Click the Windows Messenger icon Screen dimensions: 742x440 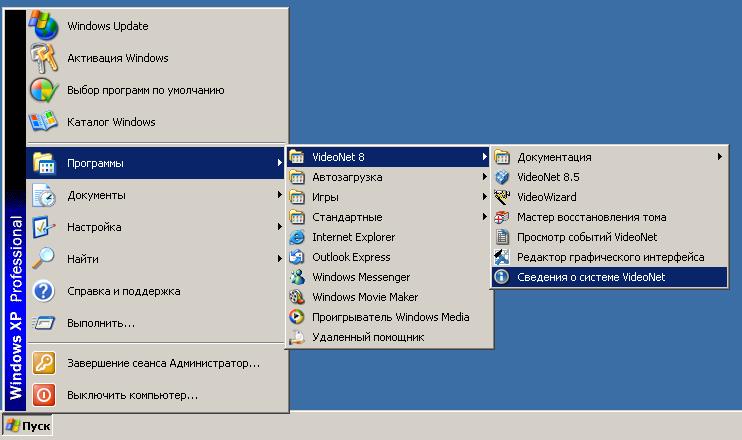pos(297,277)
